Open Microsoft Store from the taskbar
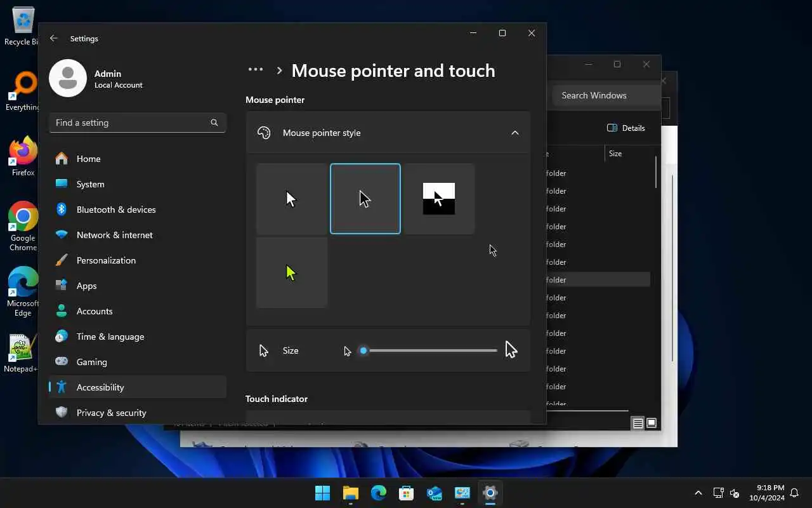The image size is (812, 508). [x=406, y=493]
